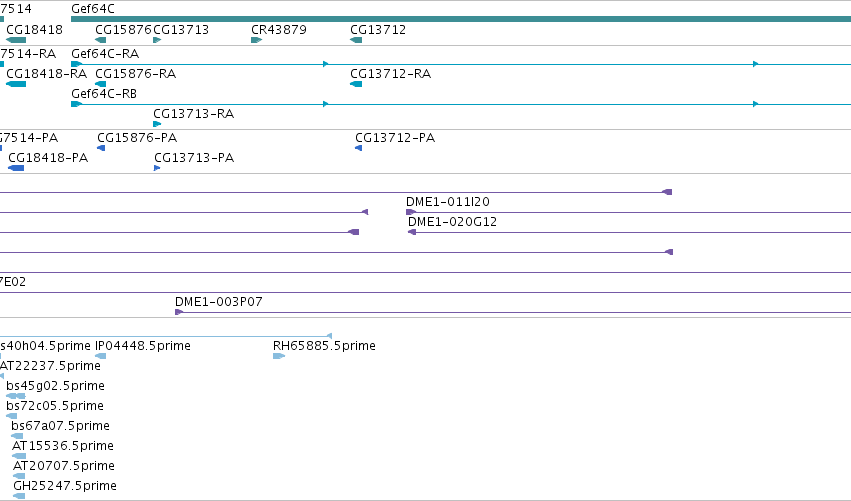Open the AT20707.5prime EST label
Image resolution: width=851 pixels, height=501 pixels.
64,466
